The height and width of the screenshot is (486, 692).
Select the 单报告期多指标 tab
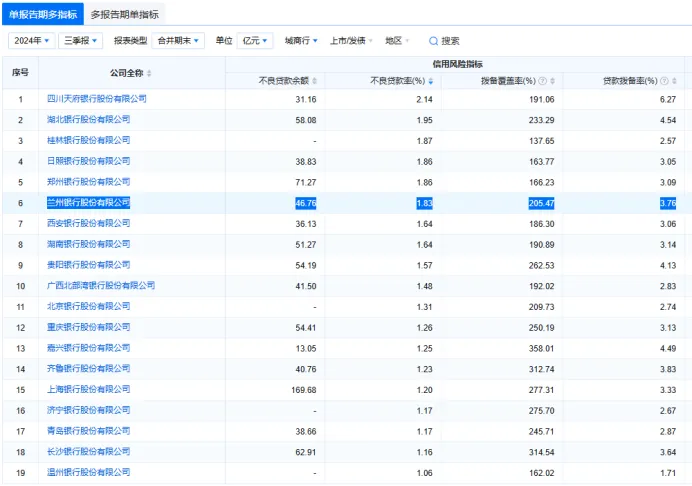click(42, 14)
